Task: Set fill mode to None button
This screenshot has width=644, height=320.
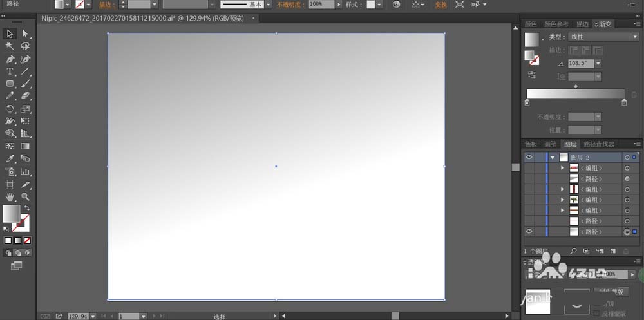Action: click(x=27, y=241)
